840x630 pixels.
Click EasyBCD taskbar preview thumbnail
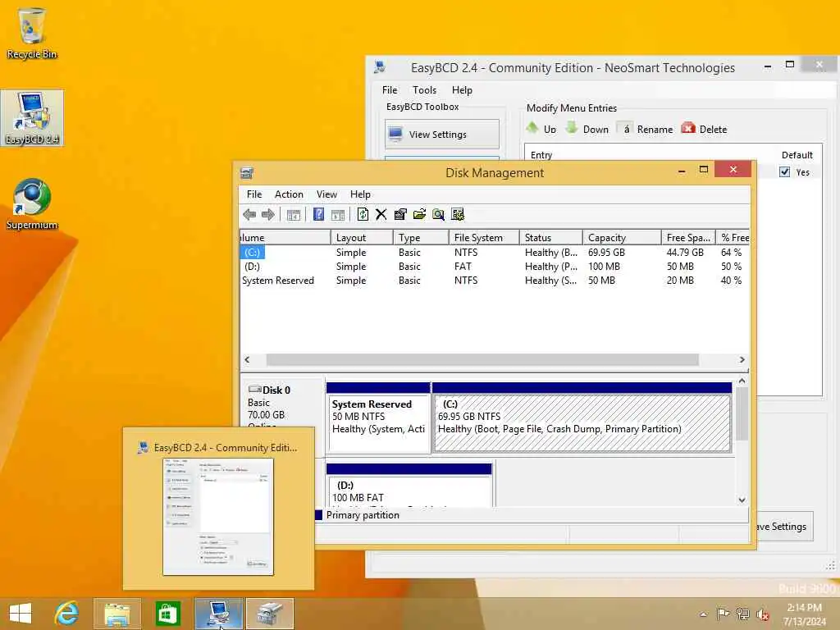click(x=218, y=517)
